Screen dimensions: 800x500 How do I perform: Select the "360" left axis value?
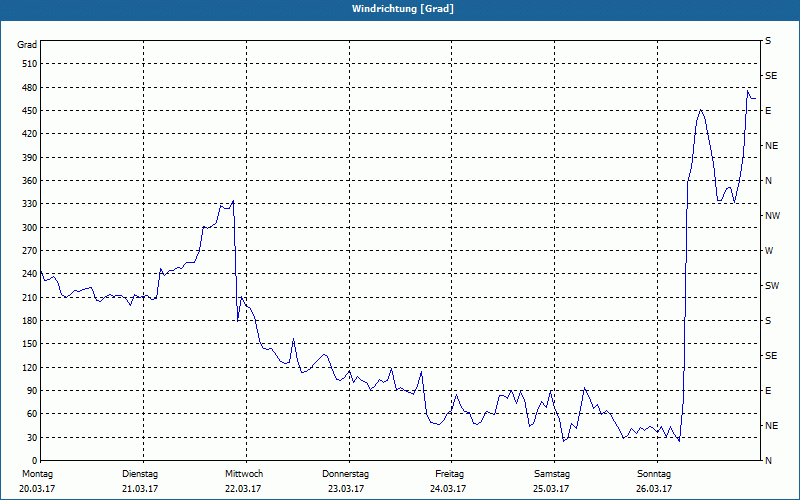click(x=29, y=181)
